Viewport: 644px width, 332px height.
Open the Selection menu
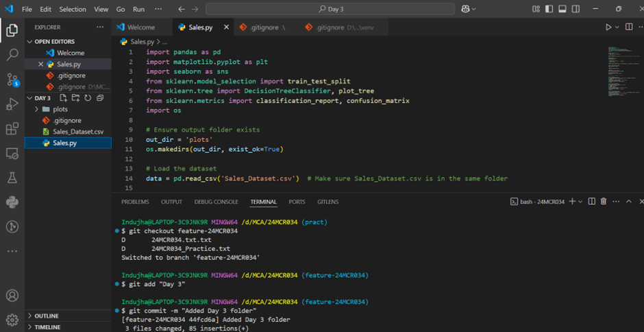pos(73,9)
